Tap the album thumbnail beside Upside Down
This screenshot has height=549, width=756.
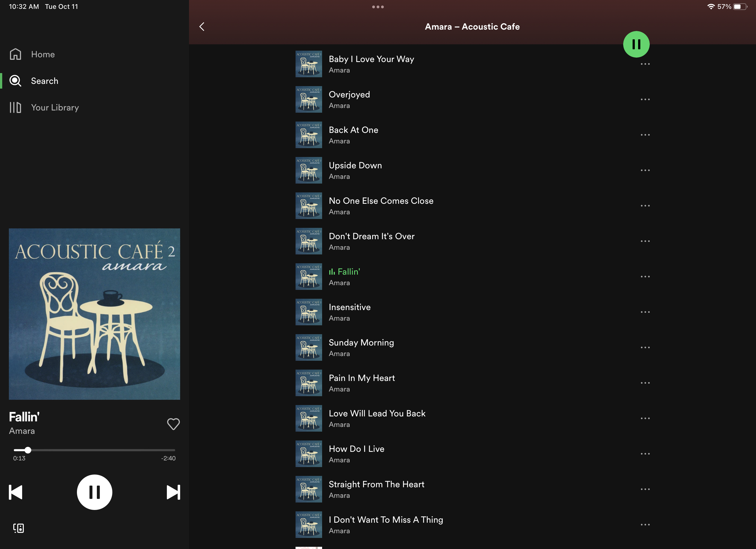[x=309, y=170]
